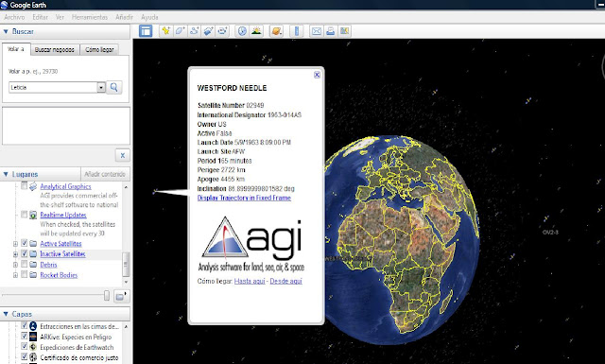Click the Desde aquí directions link
The height and width of the screenshot is (364, 605).
tap(285, 281)
